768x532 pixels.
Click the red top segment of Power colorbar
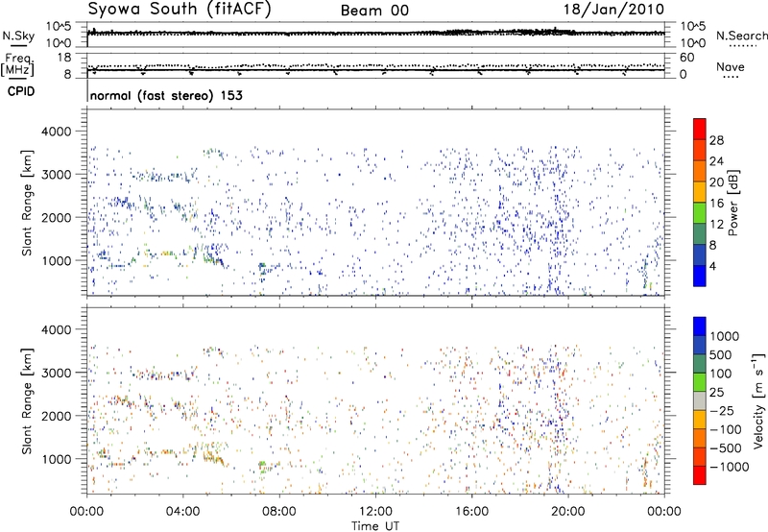click(700, 129)
